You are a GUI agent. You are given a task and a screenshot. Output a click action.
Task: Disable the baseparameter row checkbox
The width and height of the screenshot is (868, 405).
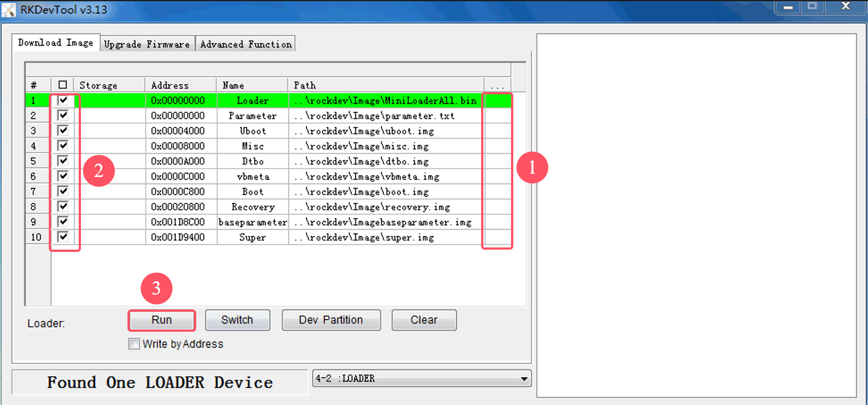pos(63,222)
